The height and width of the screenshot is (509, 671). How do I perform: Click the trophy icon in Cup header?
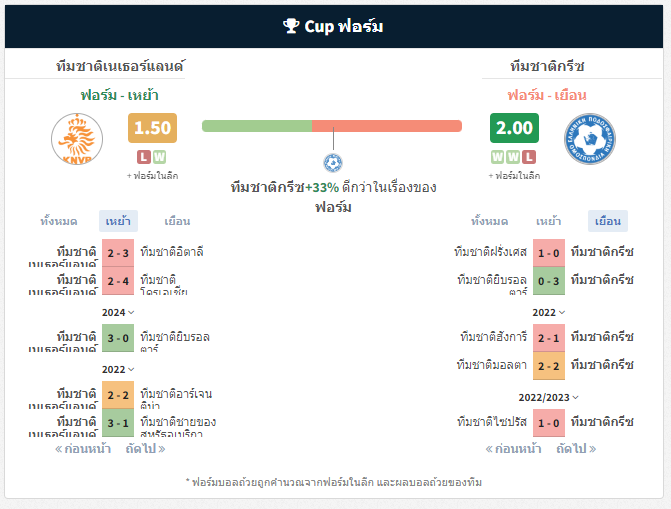pos(291,26)
